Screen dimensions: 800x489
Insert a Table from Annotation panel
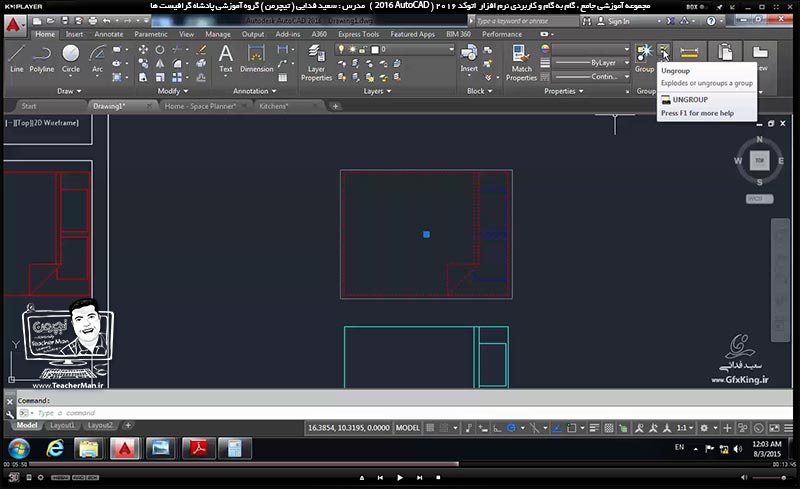point(283,78)
